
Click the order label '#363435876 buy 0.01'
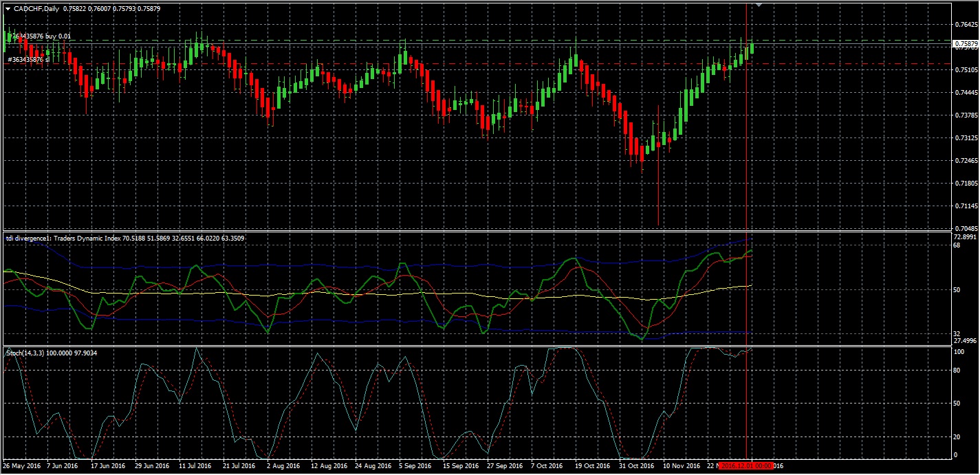[40, 36]
